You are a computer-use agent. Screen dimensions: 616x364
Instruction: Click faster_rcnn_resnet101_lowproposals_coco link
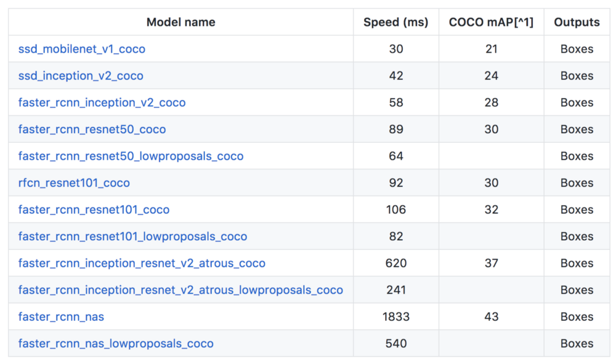(132, 237)
